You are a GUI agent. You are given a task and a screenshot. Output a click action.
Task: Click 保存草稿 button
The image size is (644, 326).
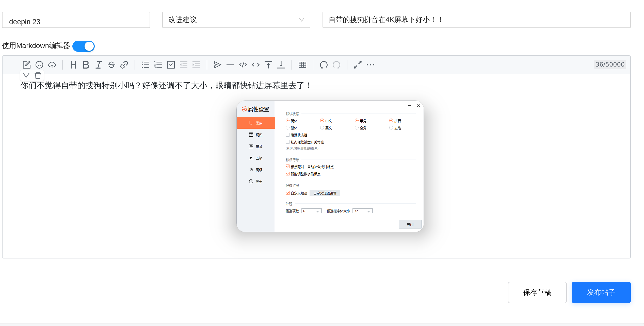[x=537, y=292]
